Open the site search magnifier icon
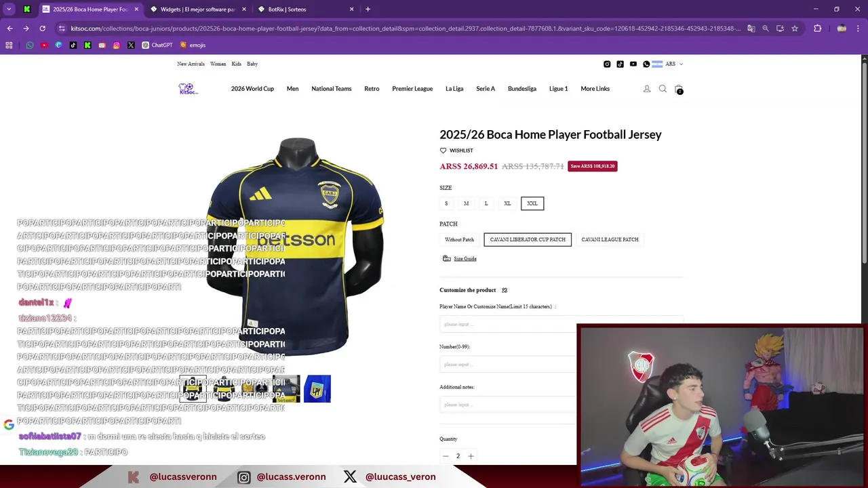The height and width of the screenshot is (488, 868). [663, 89]
